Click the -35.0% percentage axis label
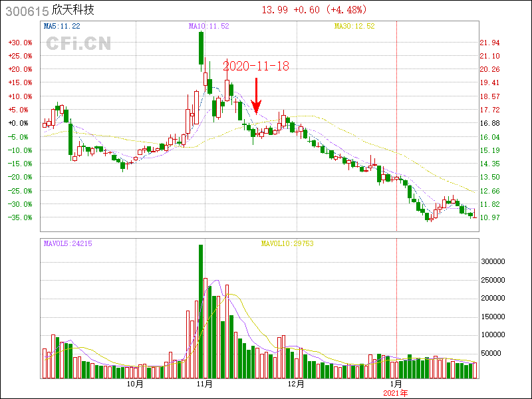The image size is (532, 399). point(20,217)
